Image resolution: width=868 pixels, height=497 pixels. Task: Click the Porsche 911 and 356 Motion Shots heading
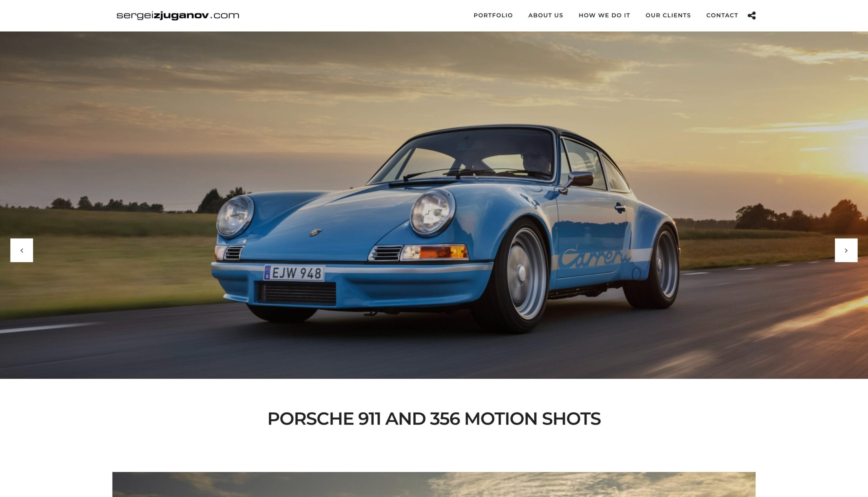(x=434, y=418)
